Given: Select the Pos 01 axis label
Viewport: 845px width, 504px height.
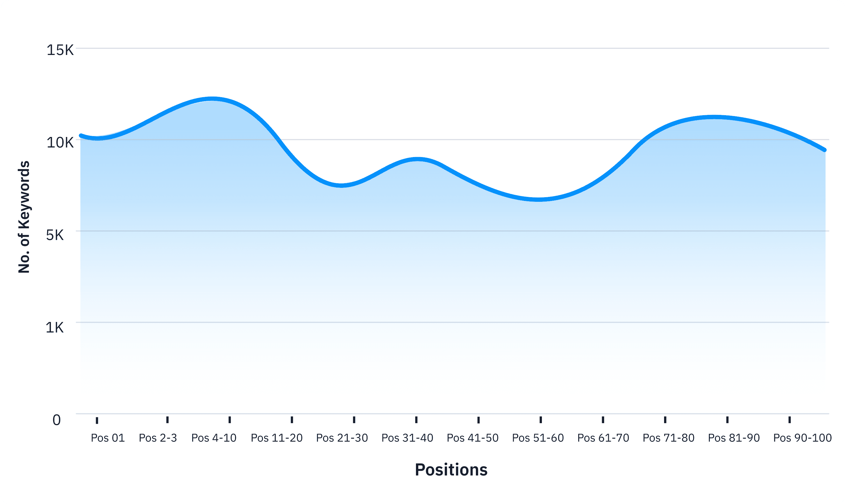Looking at the screenshot, I should pyautogui.click(x=108, y=438).
